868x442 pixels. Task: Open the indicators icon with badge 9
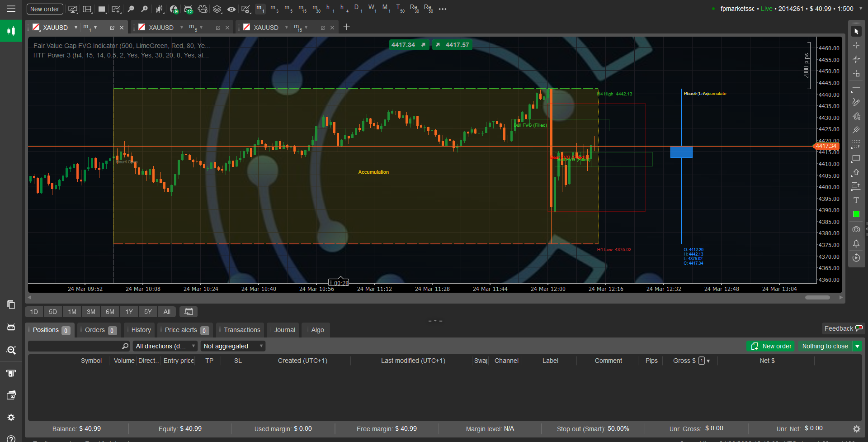[x=174, y=9]
